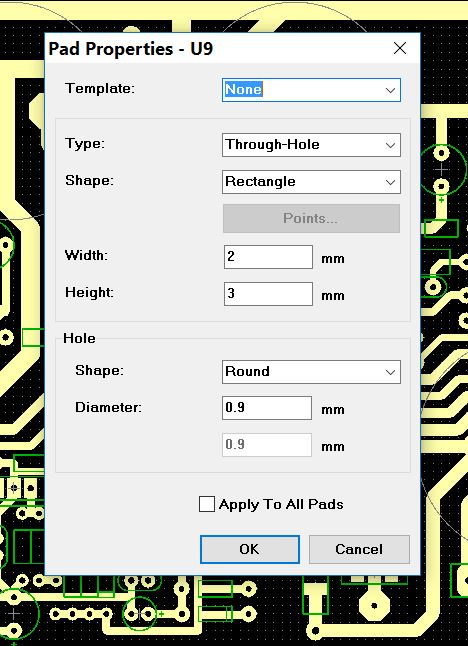Open the Template dropdown showing None
This screenshot has width=468, height=646.
click(311, 90)
